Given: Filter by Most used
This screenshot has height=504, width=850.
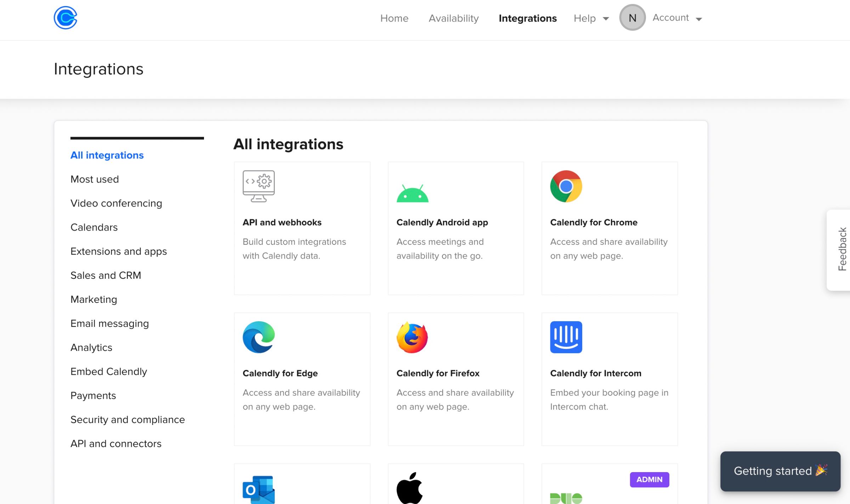Looking at the screenshot, I should pyautogui.click(x=95, y=179).
